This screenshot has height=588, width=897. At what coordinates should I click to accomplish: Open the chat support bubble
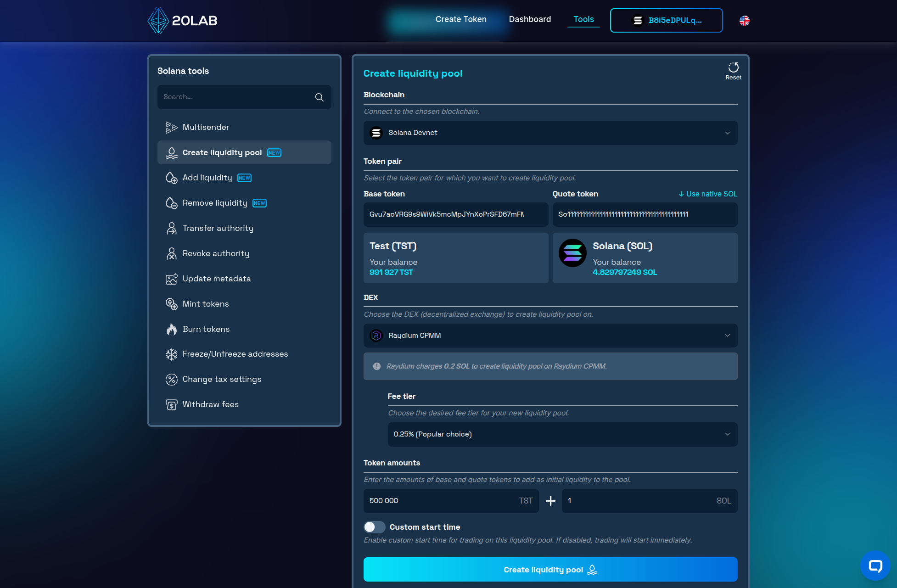pos(875,566)
